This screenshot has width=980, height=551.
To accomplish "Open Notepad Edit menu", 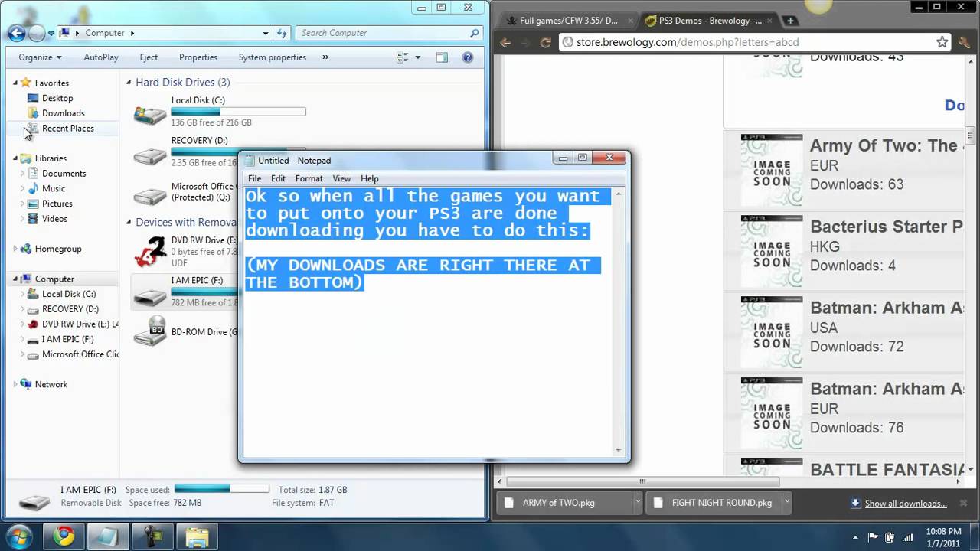I will tap(278, 178).
